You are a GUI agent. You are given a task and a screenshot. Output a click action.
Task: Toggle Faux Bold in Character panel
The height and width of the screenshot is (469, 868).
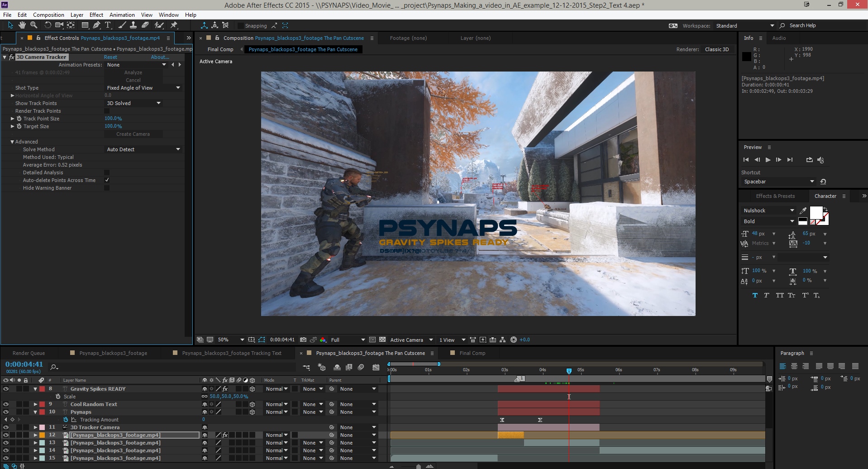[x=755, y=295]
